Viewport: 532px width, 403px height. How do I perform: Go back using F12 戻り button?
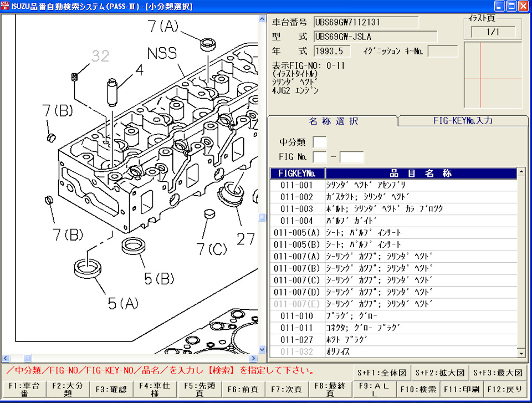click(505, 389)
